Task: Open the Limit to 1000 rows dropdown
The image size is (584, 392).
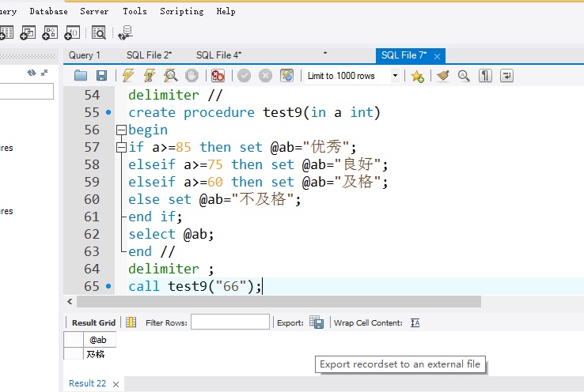Action: (x=395, y=76)
